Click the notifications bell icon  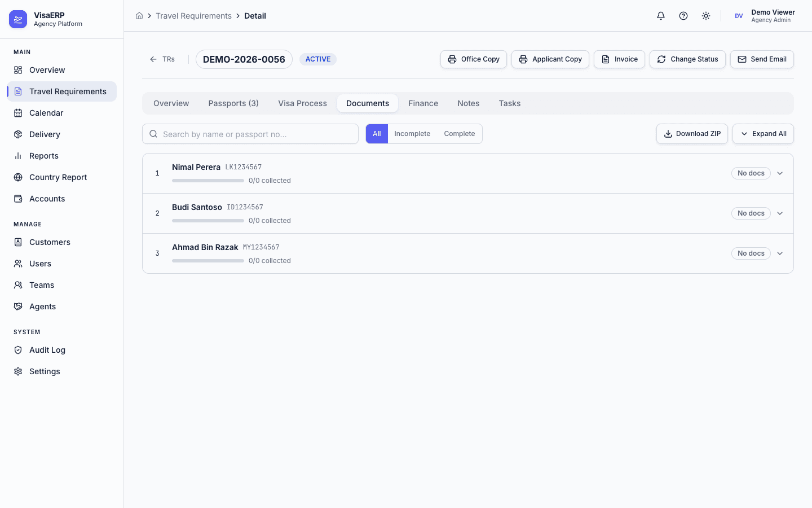point(661,16)
